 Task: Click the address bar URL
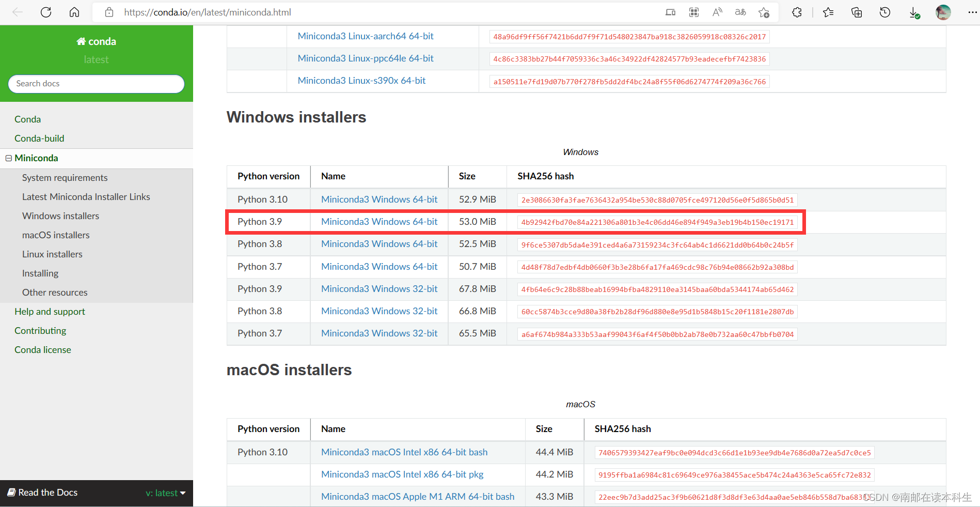point(208,12)
